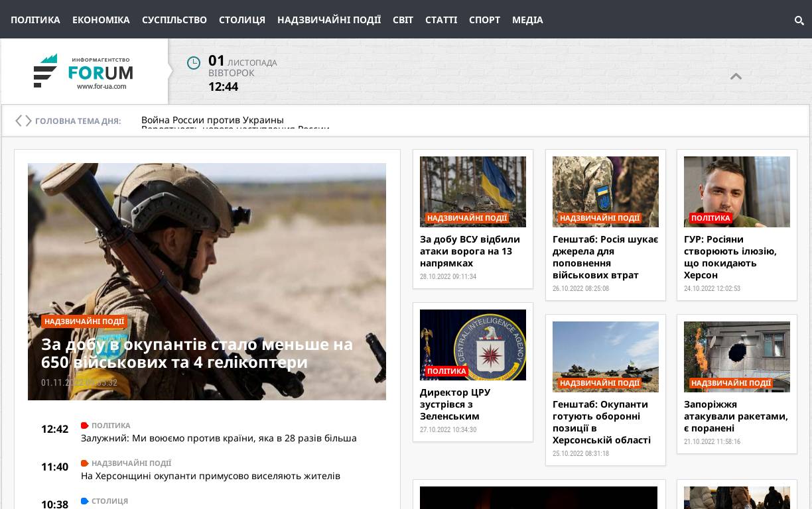Click Політика badge on ГУР article
This screenshot has width=812, height=509.
(710, 218)
